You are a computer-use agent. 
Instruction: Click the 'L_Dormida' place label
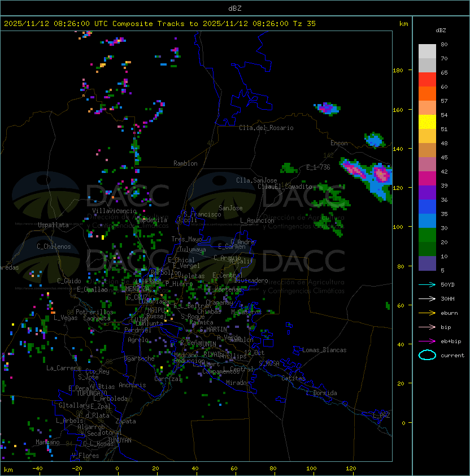(x=321, y=393)
